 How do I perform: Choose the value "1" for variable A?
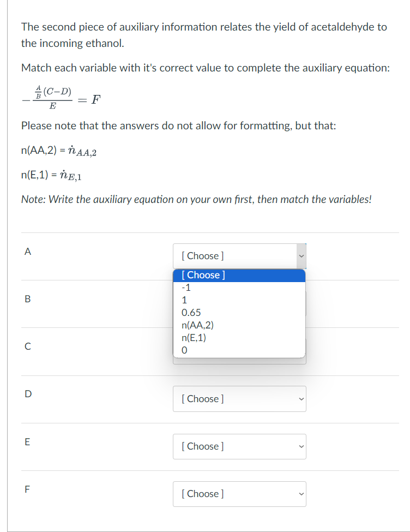point(184,299)
